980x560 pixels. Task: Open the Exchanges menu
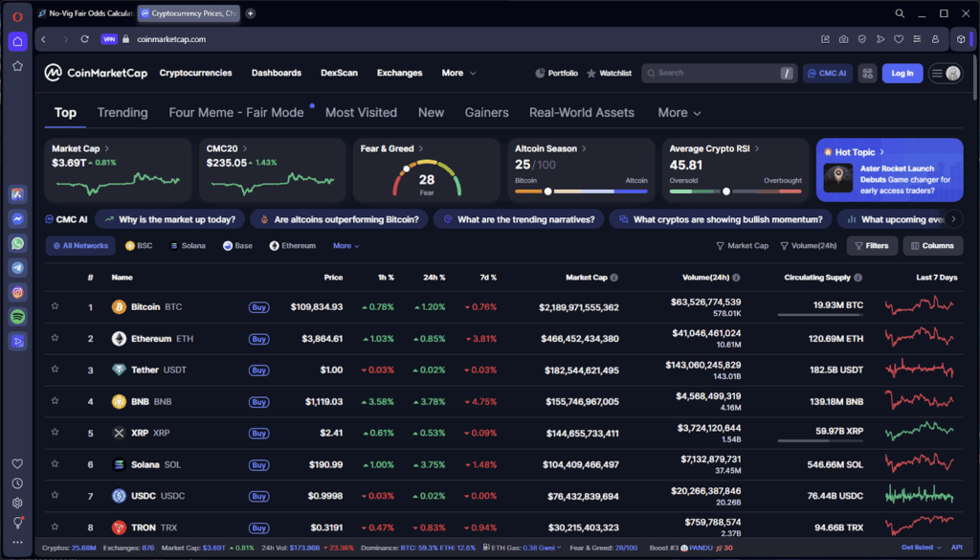(x=399, y=73)
